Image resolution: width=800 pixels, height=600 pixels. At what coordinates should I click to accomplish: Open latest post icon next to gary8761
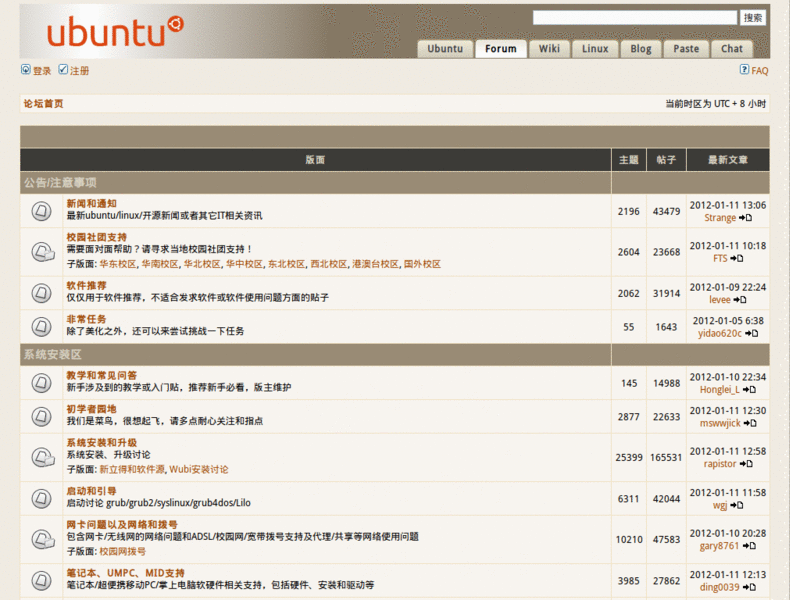click(x=749, y=546)
